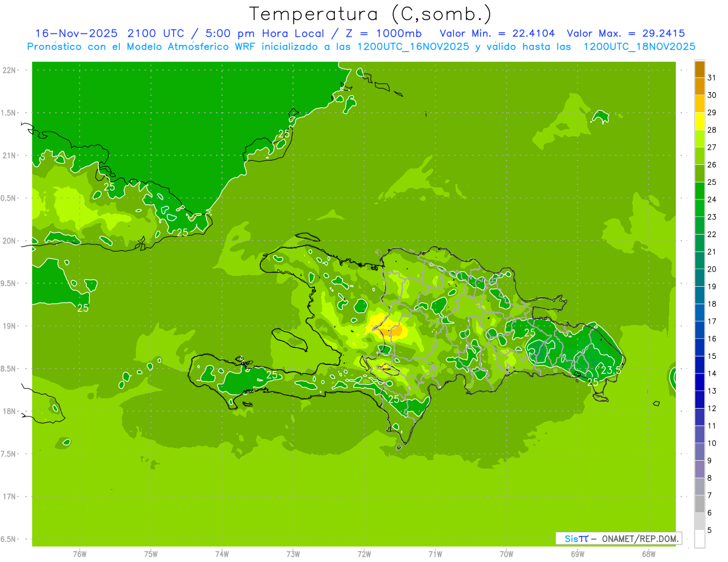728x562 pixels.
Task: Pick the green legend swatch between 24 and 25
Action: coord(699,191)
